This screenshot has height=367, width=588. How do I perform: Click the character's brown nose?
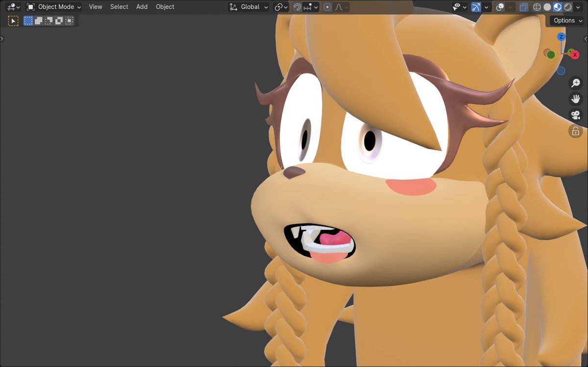(x=294, y=172)
